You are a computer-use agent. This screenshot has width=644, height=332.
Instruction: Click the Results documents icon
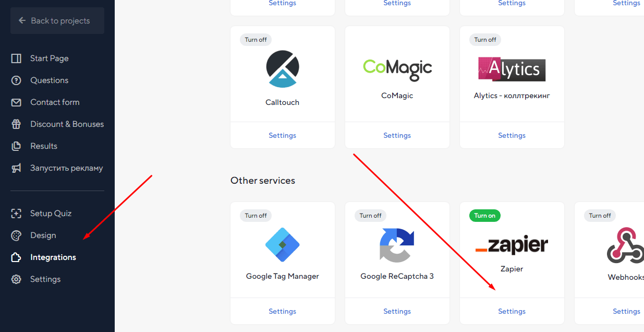(x=16, y=146)
